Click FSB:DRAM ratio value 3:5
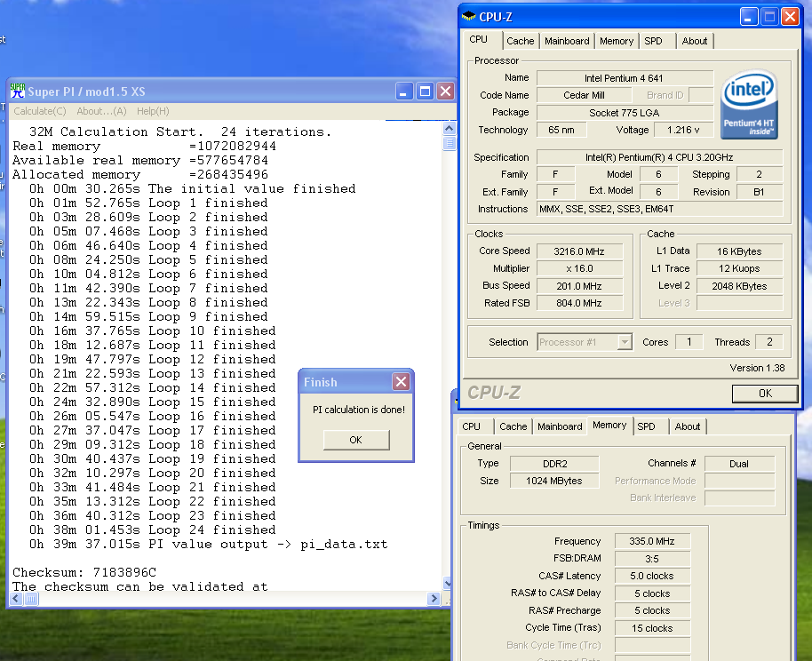812x661 pixels. [x=652, y=559]
